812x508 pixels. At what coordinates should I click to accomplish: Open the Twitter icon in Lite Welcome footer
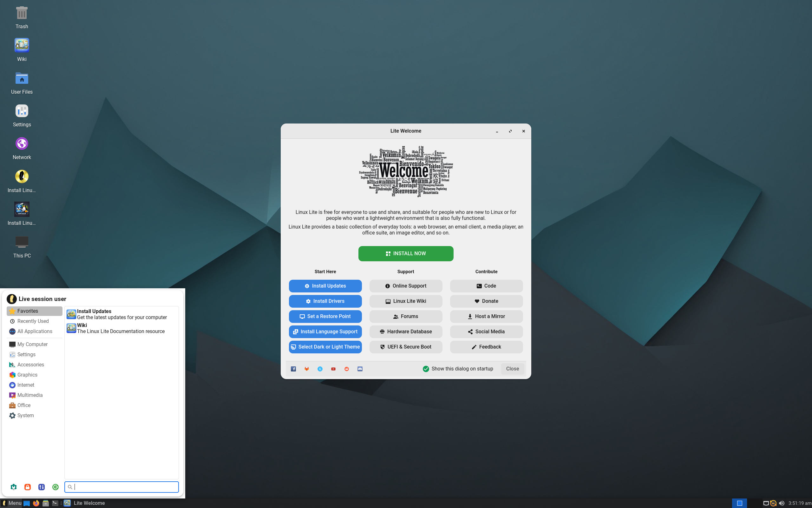click(x=320, y=369)
